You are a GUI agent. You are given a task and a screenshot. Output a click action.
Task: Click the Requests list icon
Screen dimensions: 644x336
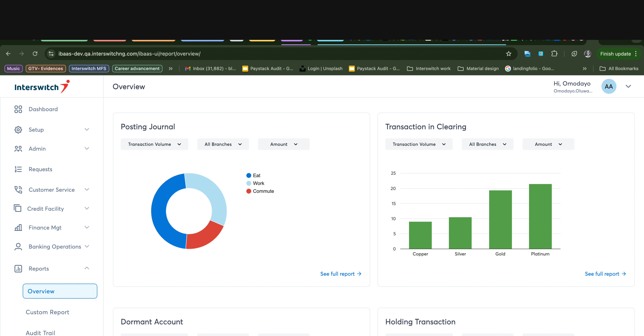[x=18, y=169]
